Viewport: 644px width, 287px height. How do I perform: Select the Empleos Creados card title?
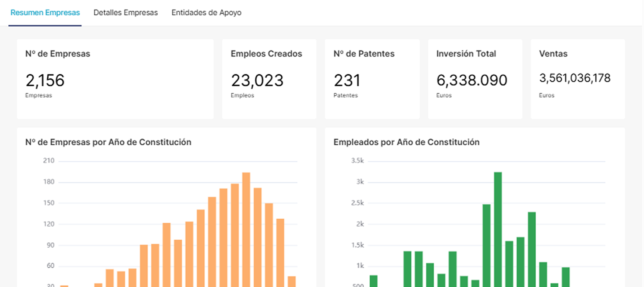[266, 54]
